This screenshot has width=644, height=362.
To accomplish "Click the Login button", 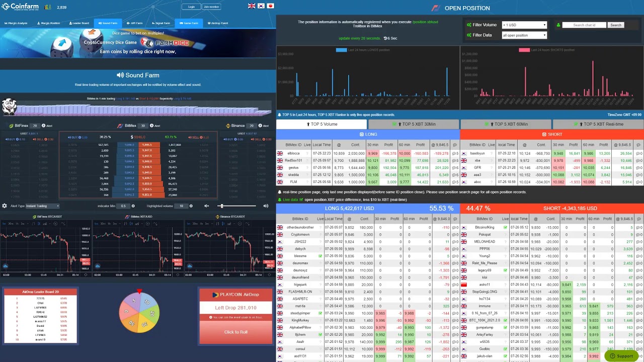I will 191,7.
